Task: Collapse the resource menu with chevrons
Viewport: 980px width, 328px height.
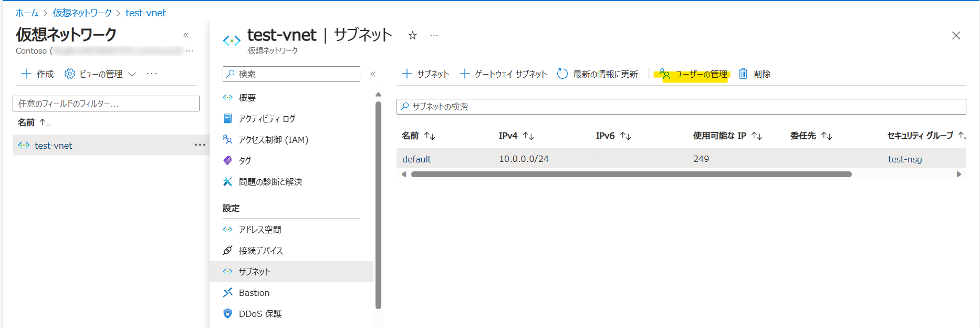Action: 373,74
